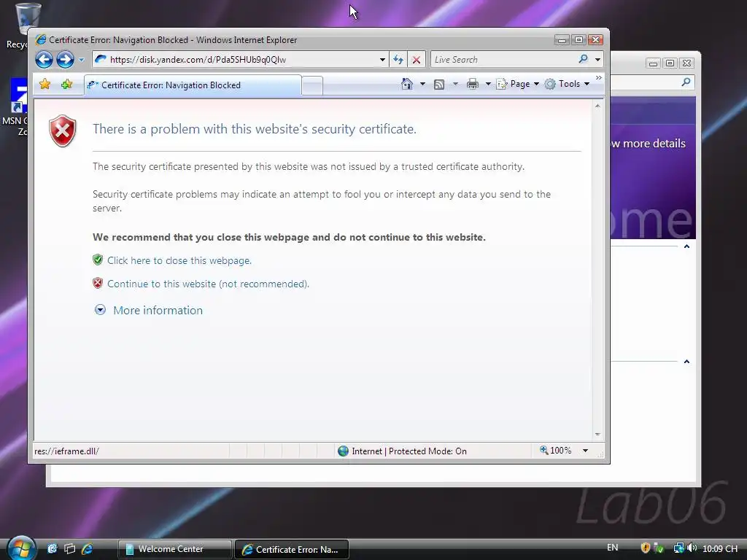Image resolution: width=747 pixels, height=560 pixels.
Task: Maximize the Welcome Center background window
Action: pyautogui.click(x=670, y=63)
